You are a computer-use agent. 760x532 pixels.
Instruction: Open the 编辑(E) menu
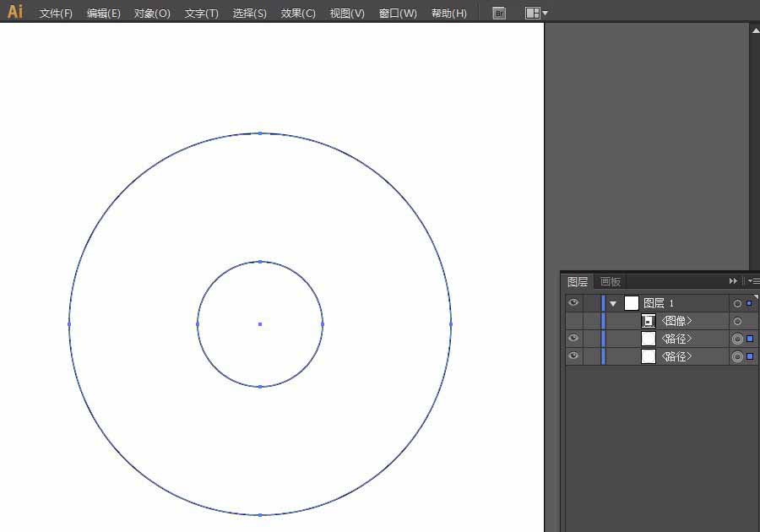103,13
